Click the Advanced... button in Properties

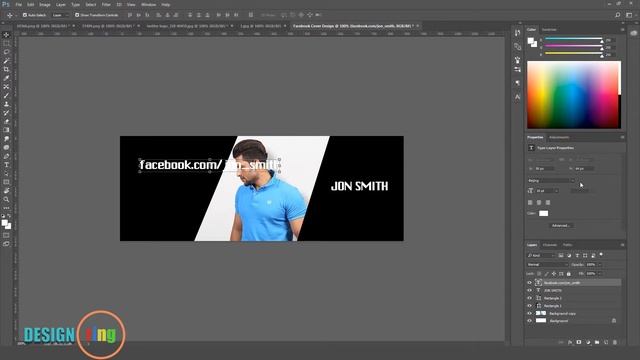[x=561, y=225]
